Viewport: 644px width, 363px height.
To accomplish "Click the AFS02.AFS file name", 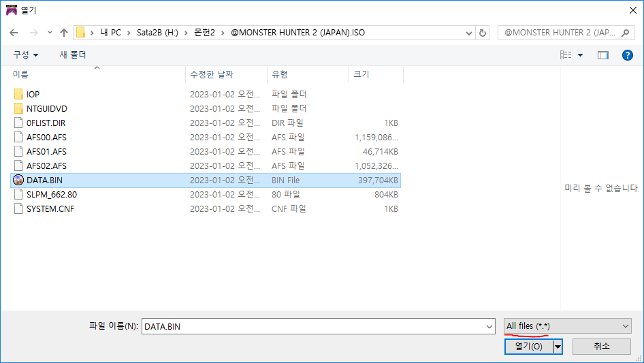I will pos(46,166).
